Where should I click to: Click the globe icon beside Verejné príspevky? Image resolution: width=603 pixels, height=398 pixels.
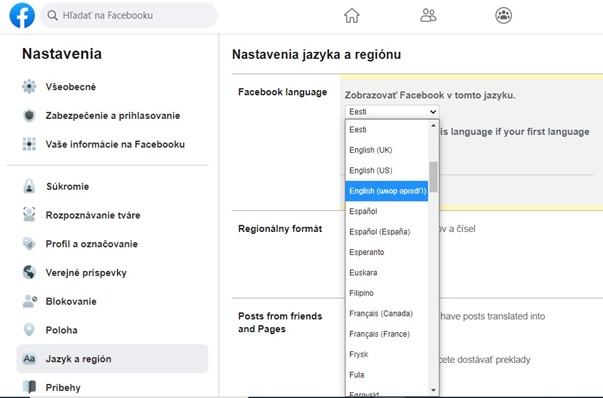click(x=29, y=272)
